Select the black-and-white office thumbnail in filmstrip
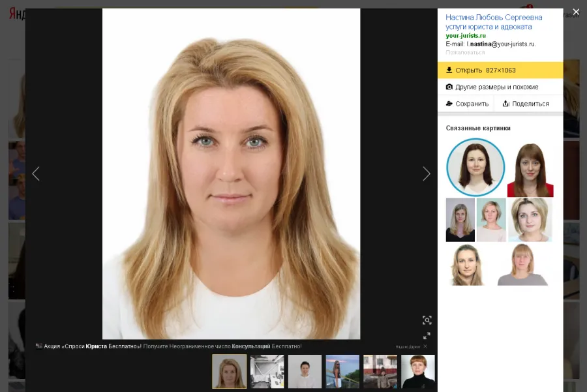The height and width of the screenshot is (392, 587). 267,371
